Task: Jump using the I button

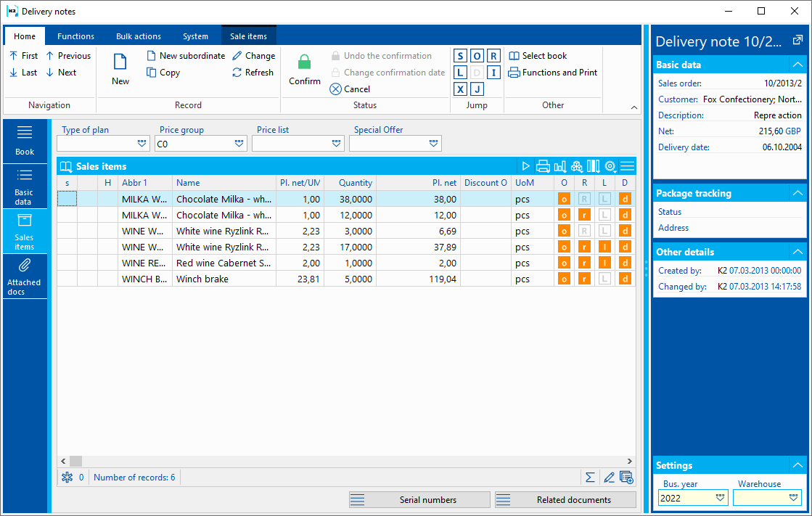Action: tap(493, 73)
